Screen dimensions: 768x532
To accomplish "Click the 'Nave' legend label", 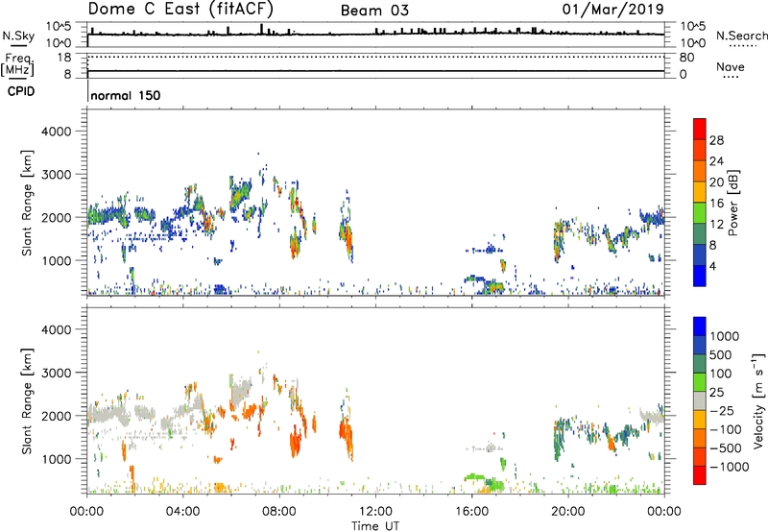I will coord(731,66).
